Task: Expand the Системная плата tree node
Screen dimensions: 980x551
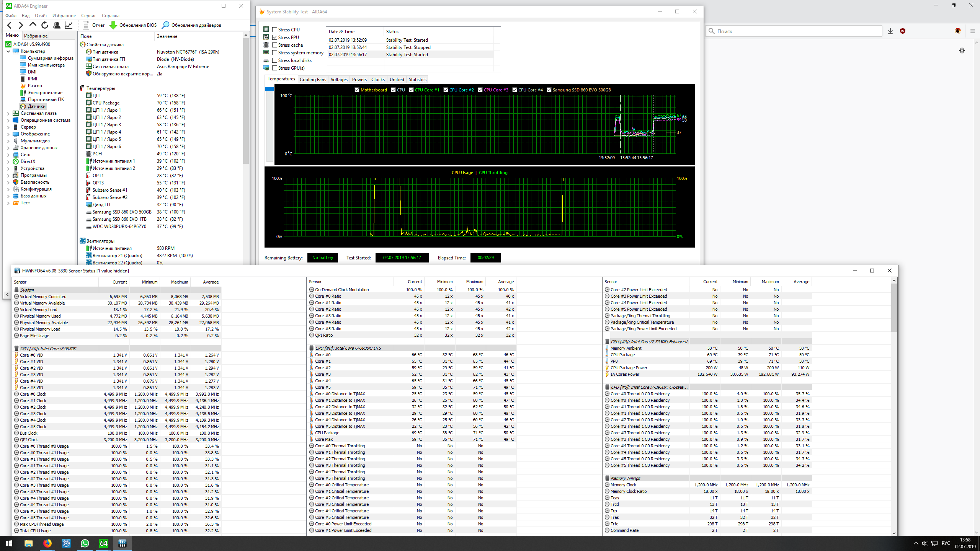Action: click(x=8, y=114)
